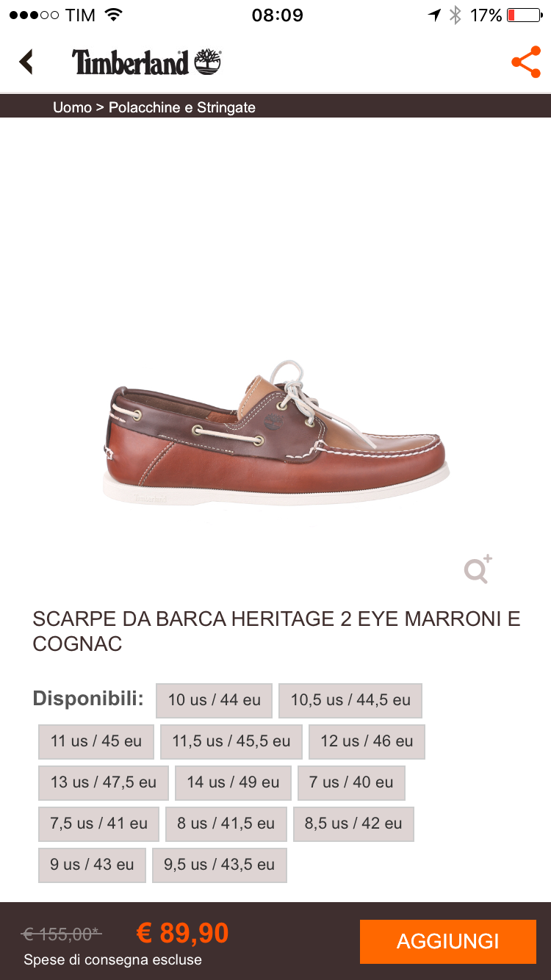Tap the Timberland logo
This screenshot has width=551, height=980.
(146, 62)
